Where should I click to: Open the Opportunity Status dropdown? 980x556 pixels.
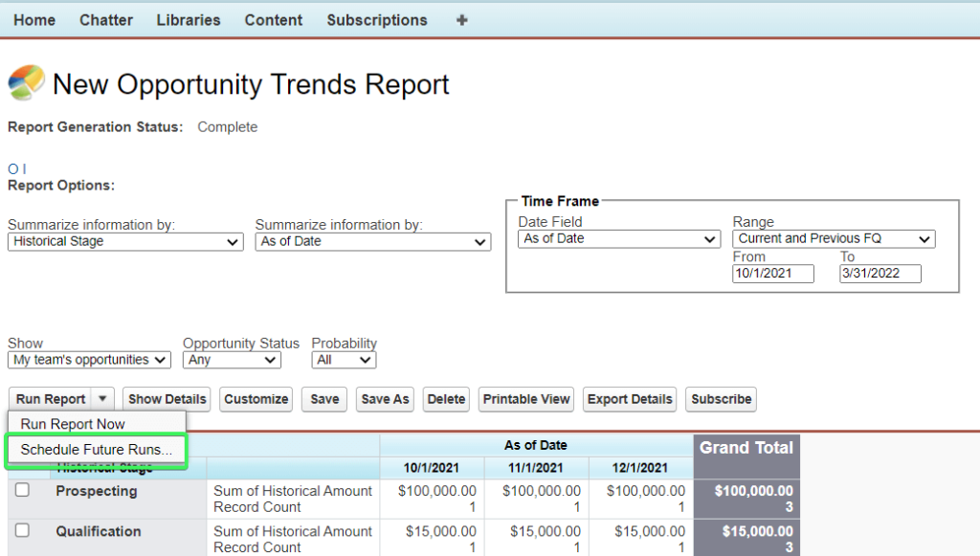tap(232, 360)
